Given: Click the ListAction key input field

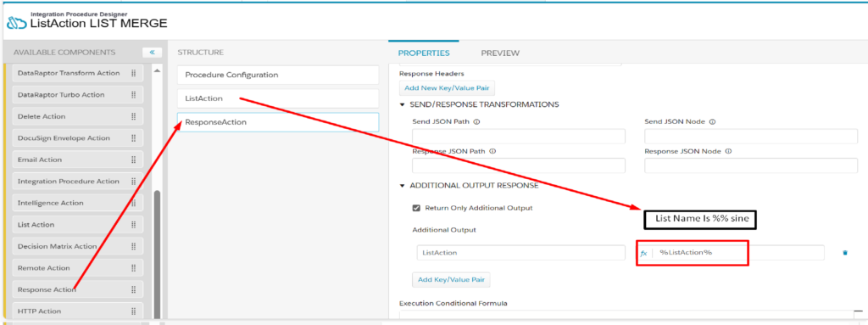Looking at the screenshot, I should 521,253.
